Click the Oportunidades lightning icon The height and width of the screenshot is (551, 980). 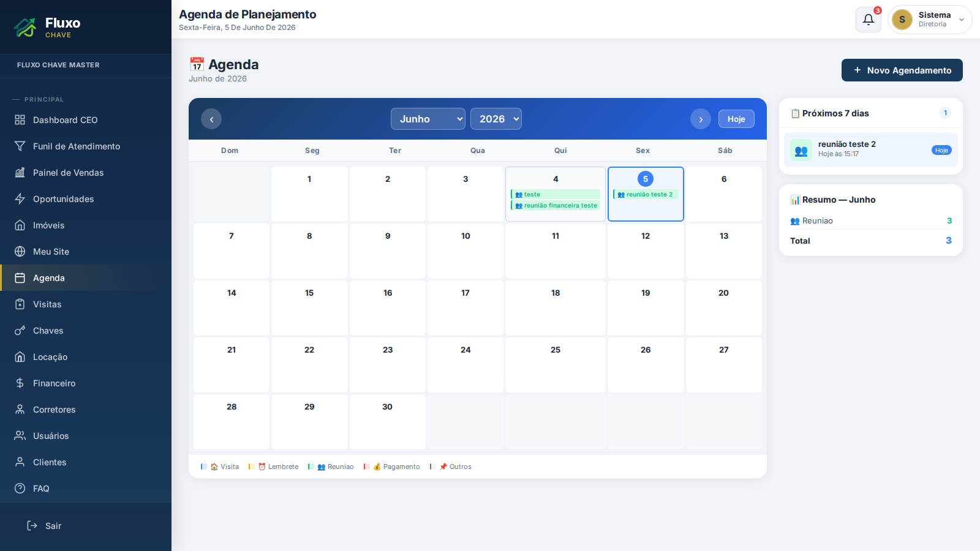point(20,199)
